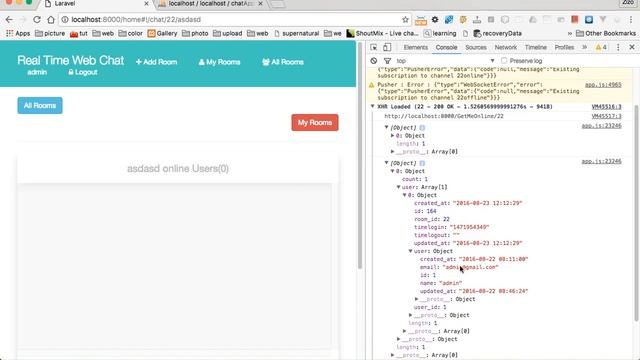This screenshot has height=360, width=640.
Task: Open the home page icon
Action: click(x=51, y=20)
